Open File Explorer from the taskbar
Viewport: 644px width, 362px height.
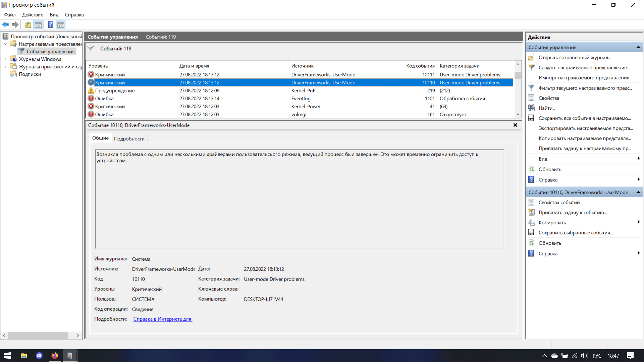[23, 356]
